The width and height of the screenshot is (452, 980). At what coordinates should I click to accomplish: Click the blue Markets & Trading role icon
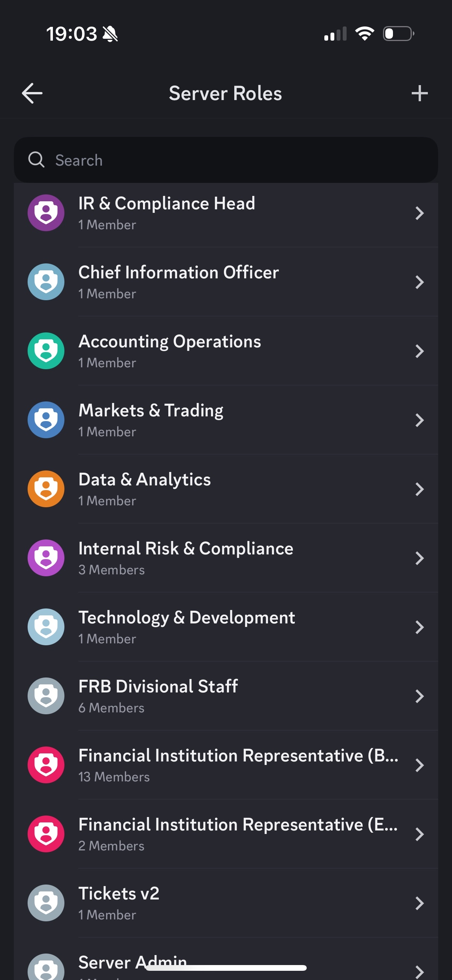coord(46,420)
